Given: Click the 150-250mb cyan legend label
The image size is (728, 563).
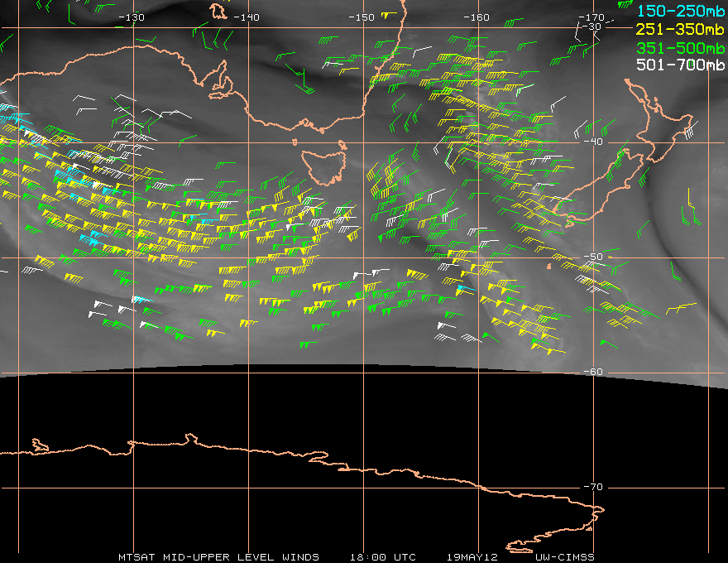Looking at the screenshot, I should (x=681, y=11).
